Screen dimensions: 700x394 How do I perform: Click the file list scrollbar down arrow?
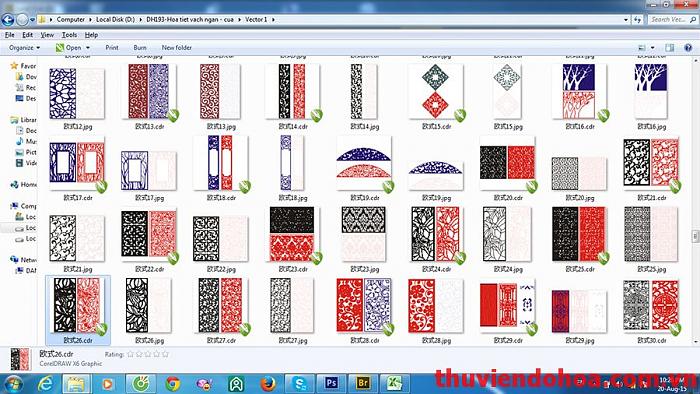[x=696, y=342]
